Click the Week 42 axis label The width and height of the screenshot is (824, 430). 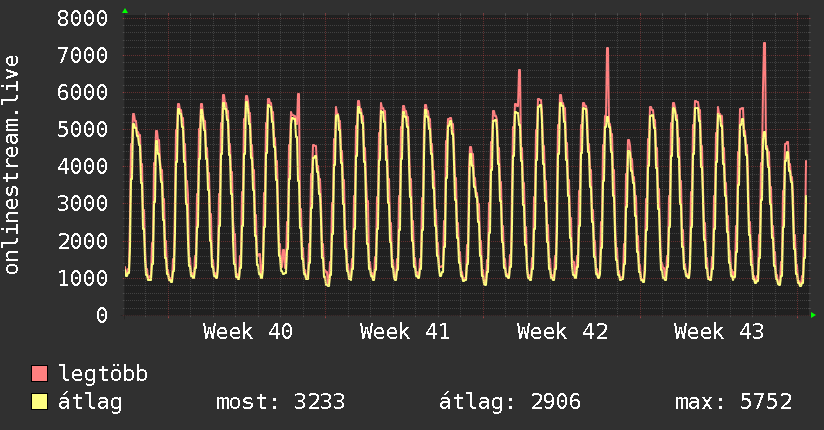[x=562, y=332]
